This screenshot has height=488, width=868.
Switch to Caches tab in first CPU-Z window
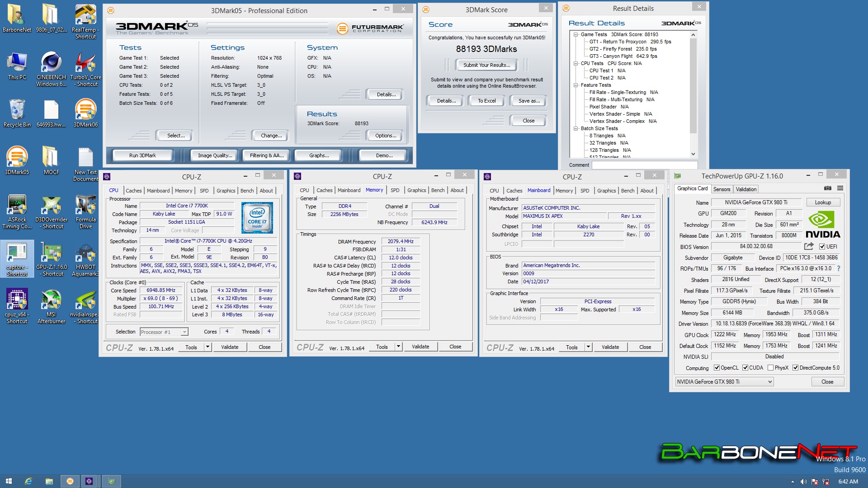point(133,191)
